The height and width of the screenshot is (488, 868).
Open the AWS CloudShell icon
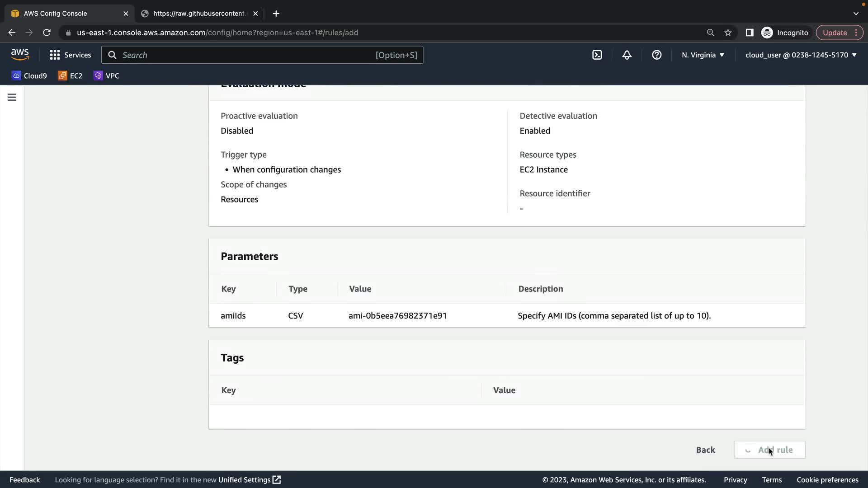597,55
